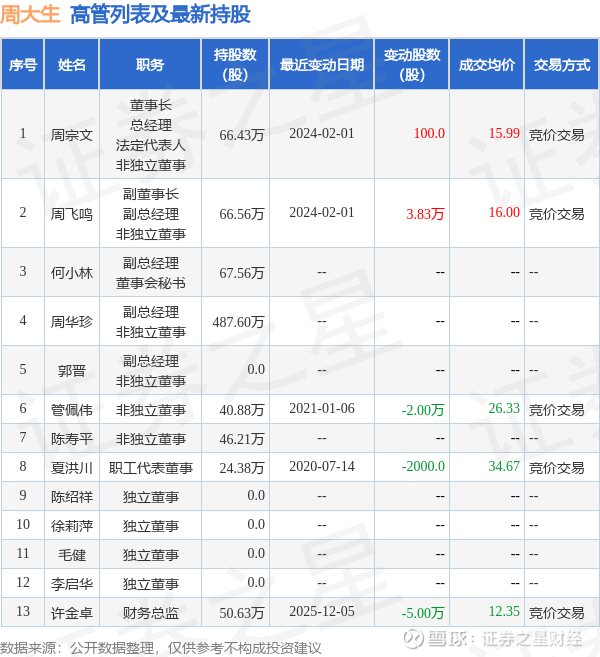Click the 数据来源 disclaimer text
The height and width of the screenshot is (657, 600).
click(x=160, y=648)
